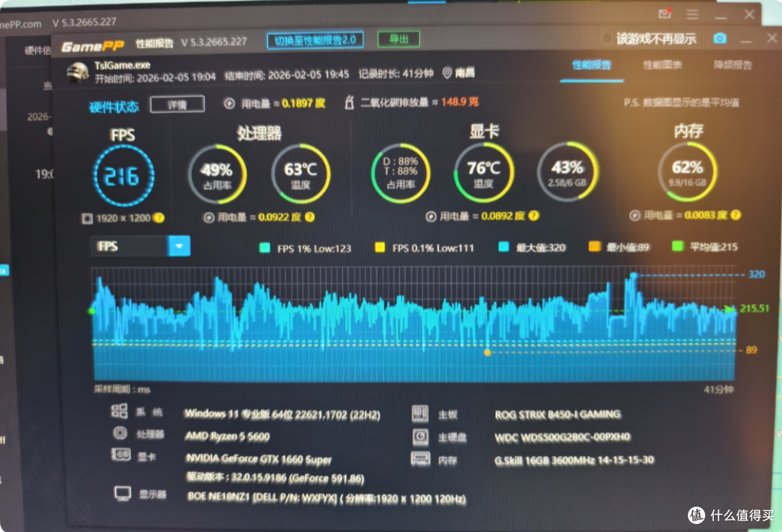Toggle the 该游戏不再显示 checkbox
782x532 pixels.
click(x=607, y=39)
